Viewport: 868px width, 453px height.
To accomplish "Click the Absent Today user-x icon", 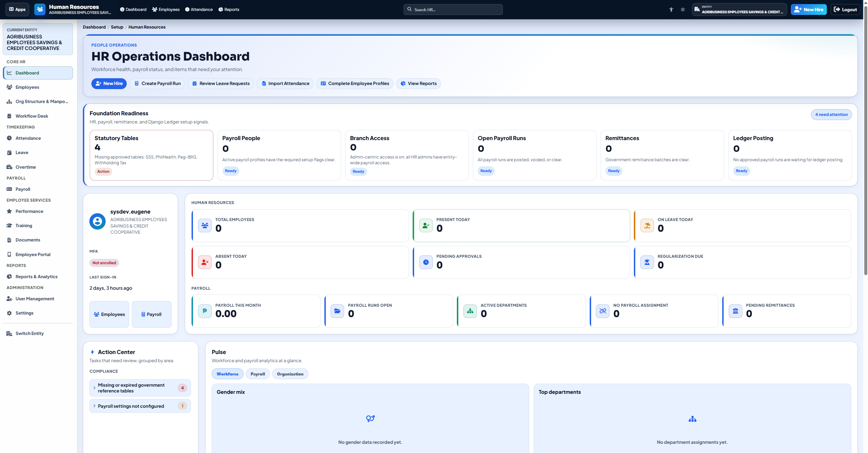I will 205,262.
